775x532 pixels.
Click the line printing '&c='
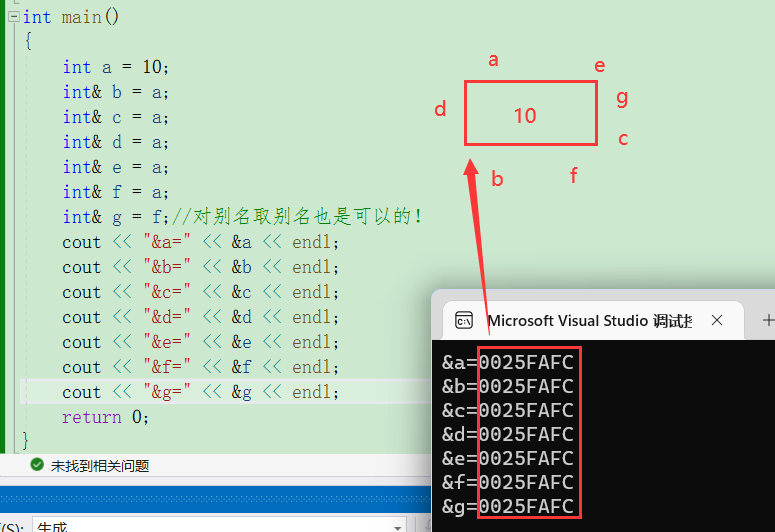[201, 292]
